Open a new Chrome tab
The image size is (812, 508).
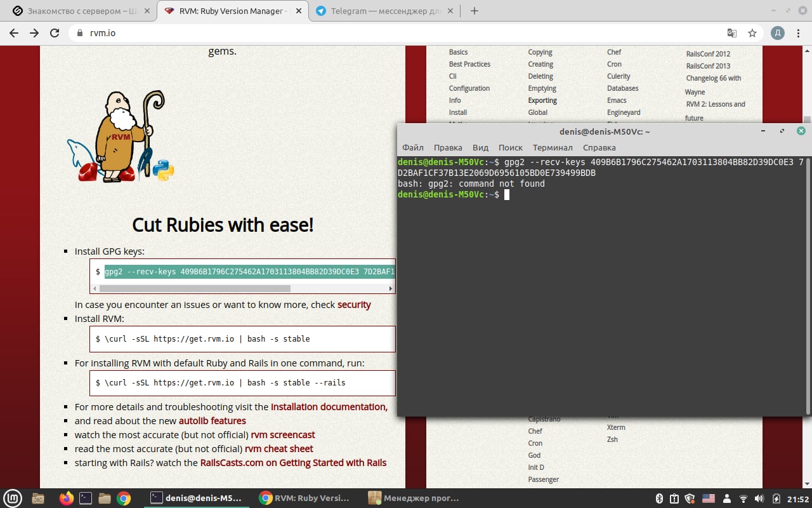[x=474, y=11]
